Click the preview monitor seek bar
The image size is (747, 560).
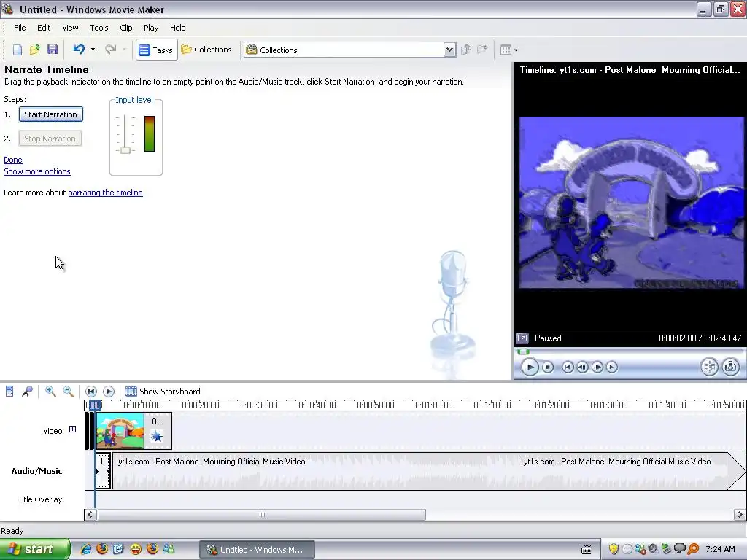[x=630, y=352]
